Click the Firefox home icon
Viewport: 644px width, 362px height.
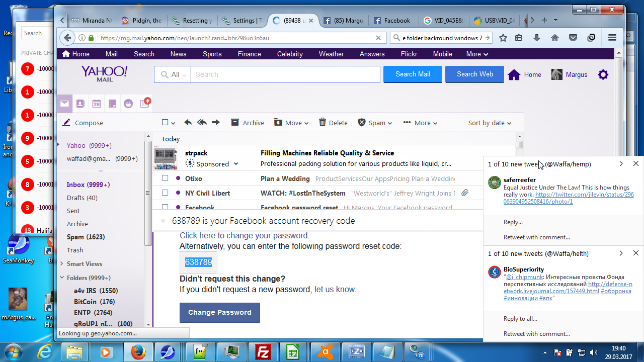click(555, 38)
